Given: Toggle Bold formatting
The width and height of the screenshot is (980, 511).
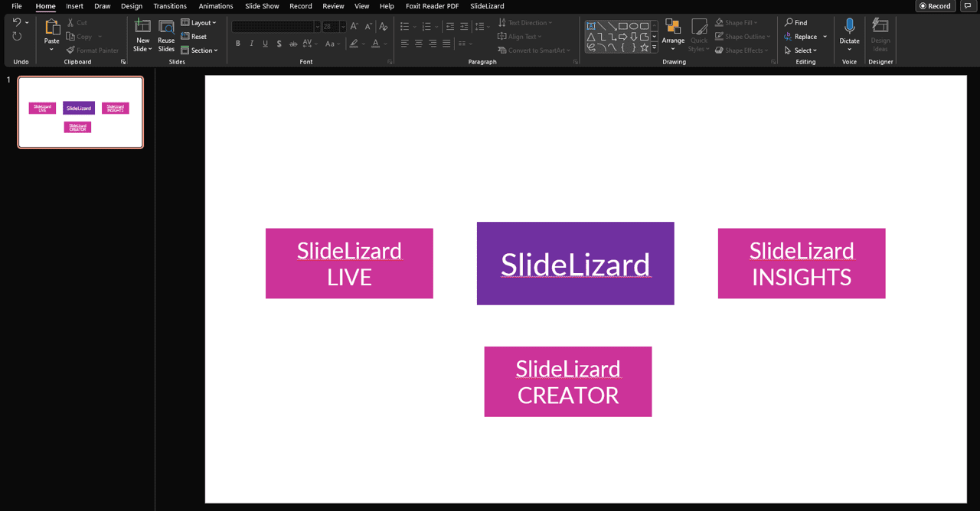Looking at the screenshot, I should pos(238,44).
